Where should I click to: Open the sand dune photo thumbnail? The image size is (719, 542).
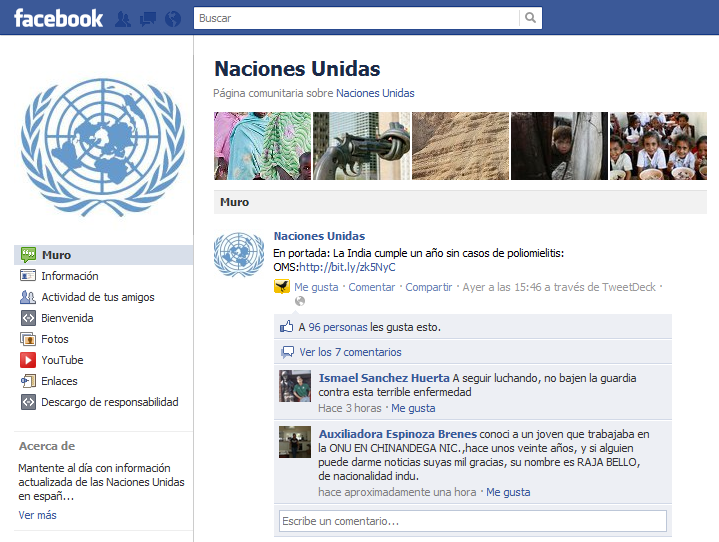460,146
